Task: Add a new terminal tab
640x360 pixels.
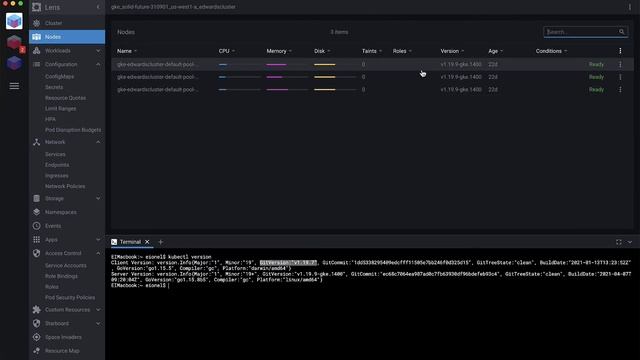Action: [x=160, y=242]
